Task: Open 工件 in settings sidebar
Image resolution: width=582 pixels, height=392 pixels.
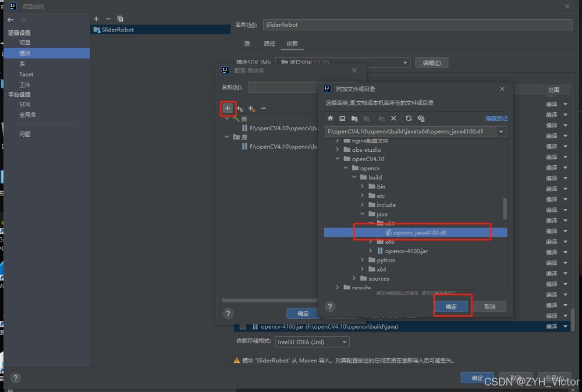Action: tap(25, 85)
